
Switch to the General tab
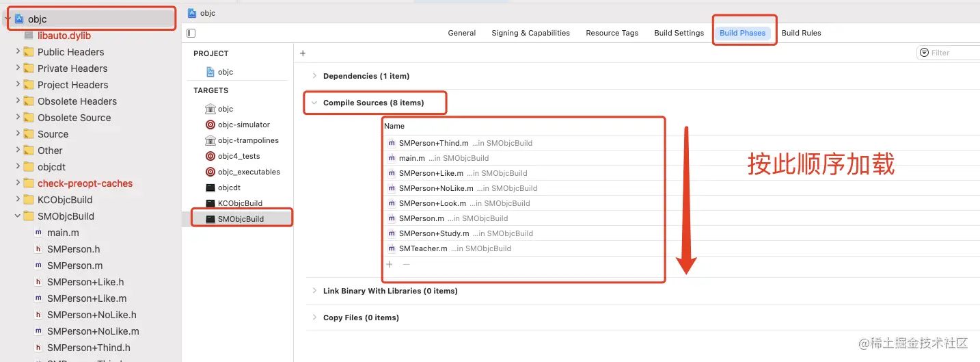point(462,33)
